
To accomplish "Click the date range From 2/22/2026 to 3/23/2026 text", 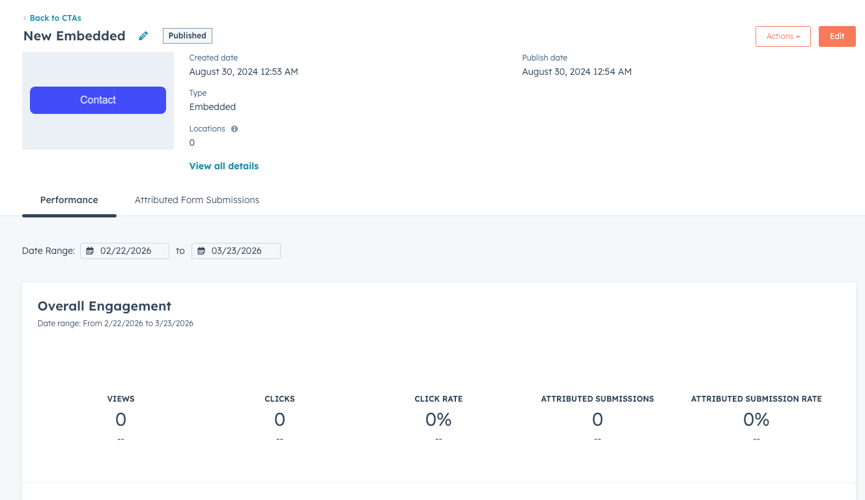I will 115,323.
